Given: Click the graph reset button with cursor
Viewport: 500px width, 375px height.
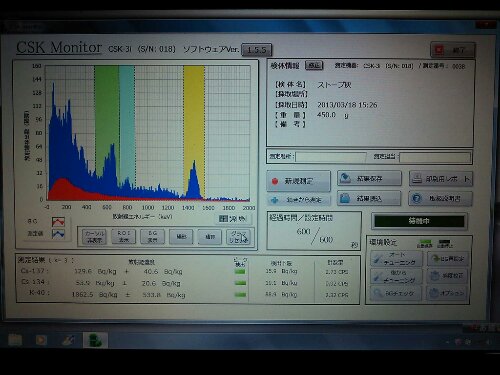Looking at the screenshot, I should 239,237.
